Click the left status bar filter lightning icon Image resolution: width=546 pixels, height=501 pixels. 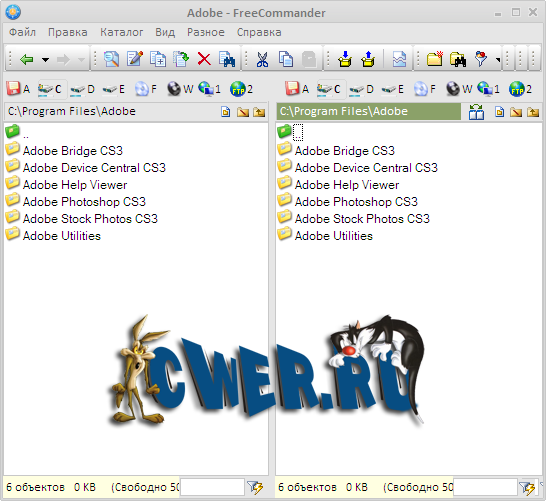[x=255, y=487]
